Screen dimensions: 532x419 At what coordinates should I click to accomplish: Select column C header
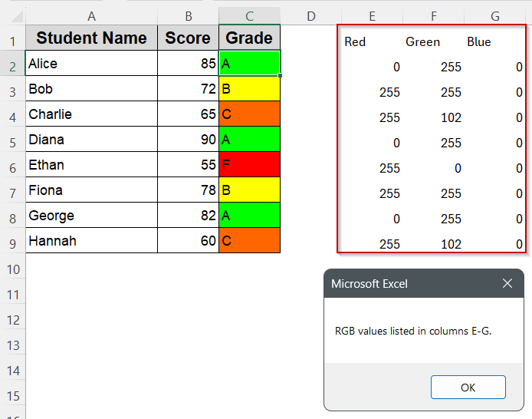249,16
